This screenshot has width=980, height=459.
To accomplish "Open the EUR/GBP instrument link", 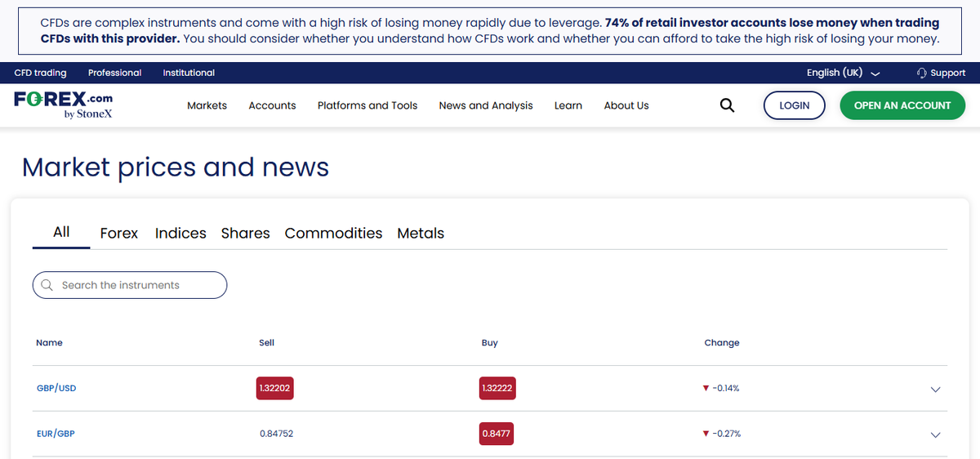I will coord(56,434).
